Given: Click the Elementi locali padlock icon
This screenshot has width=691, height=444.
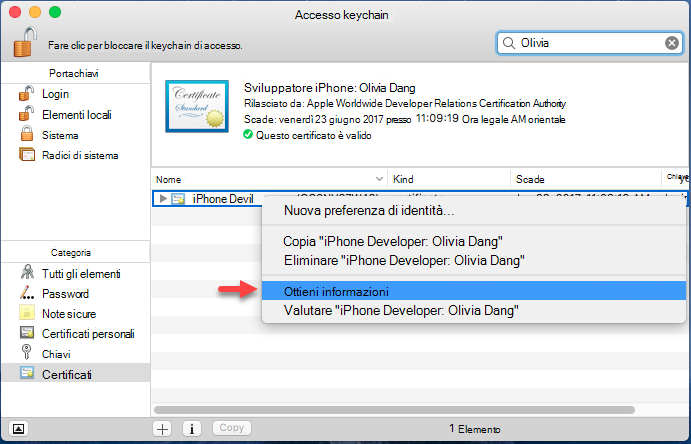Looking at the screenshot, I should [26, 113].
